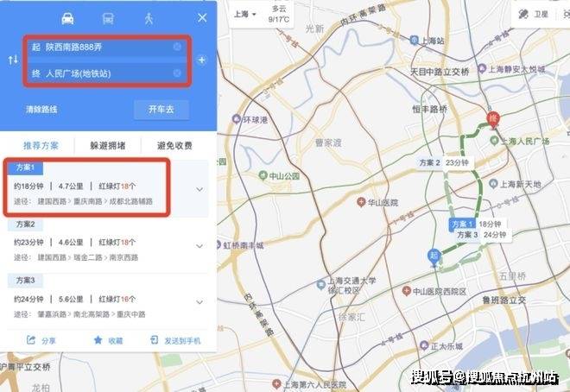The height and width of the screenshot is (392, 570).
Task: Clear the 陕西南路888弄 start field
Action: tap(177, 47)
